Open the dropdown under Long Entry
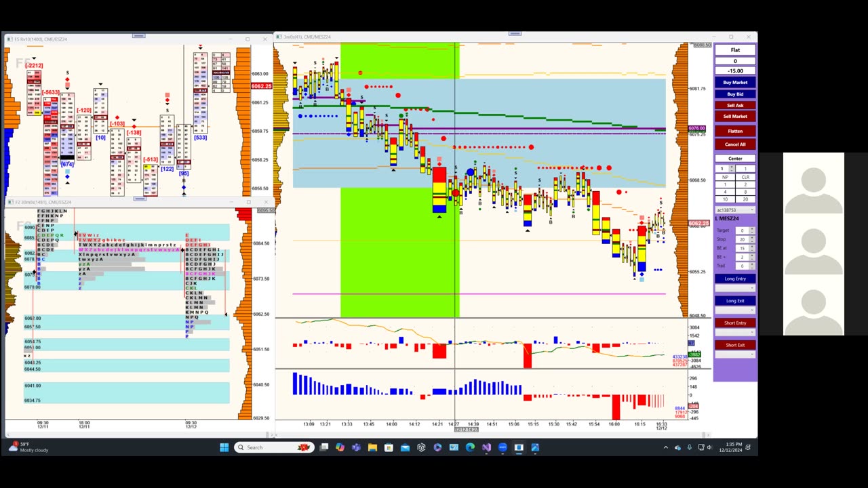Viewport: 868px width, 488px height. (x=735, y=288)
